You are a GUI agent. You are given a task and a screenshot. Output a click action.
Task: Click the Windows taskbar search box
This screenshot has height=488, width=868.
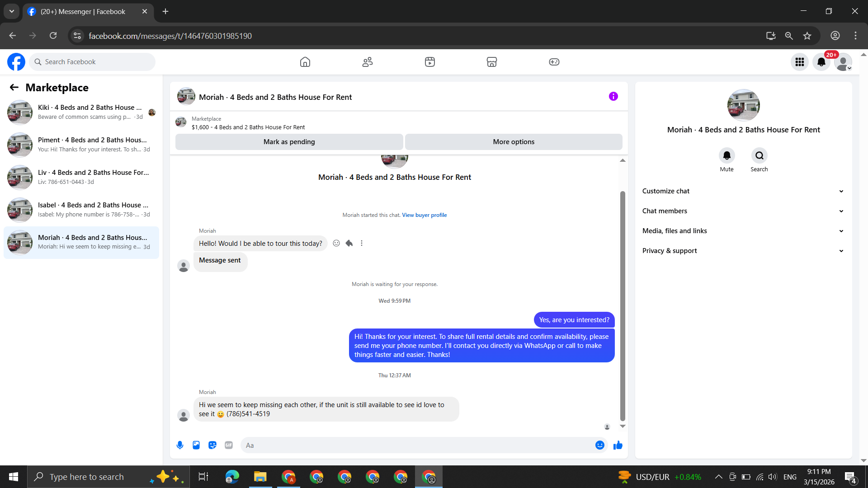(x=108, y=477)
